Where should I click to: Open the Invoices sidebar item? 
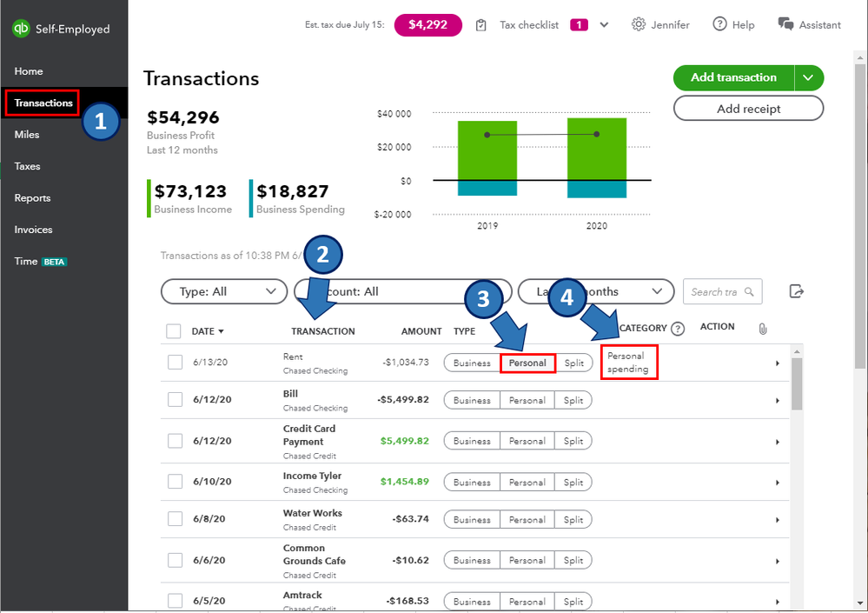pyautogui.click(x=34, y=230)
